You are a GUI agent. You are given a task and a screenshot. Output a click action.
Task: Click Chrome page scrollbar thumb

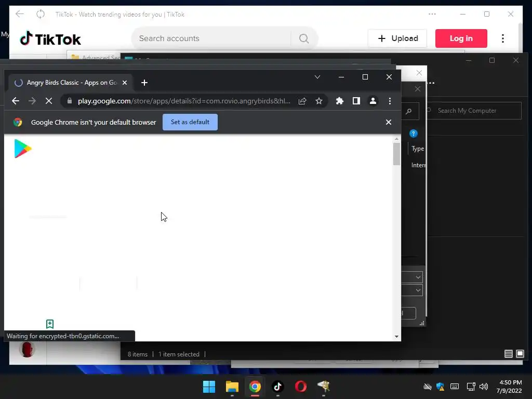tap(396, 154)
